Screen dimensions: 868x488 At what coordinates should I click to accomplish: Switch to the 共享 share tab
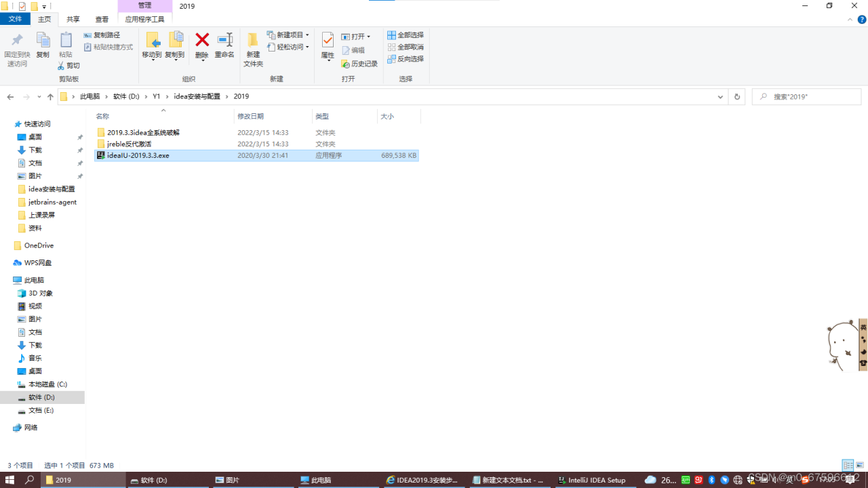(73, 20)
